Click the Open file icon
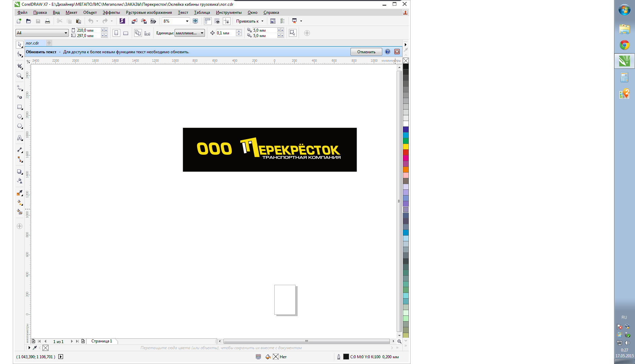 coord(28,21)
